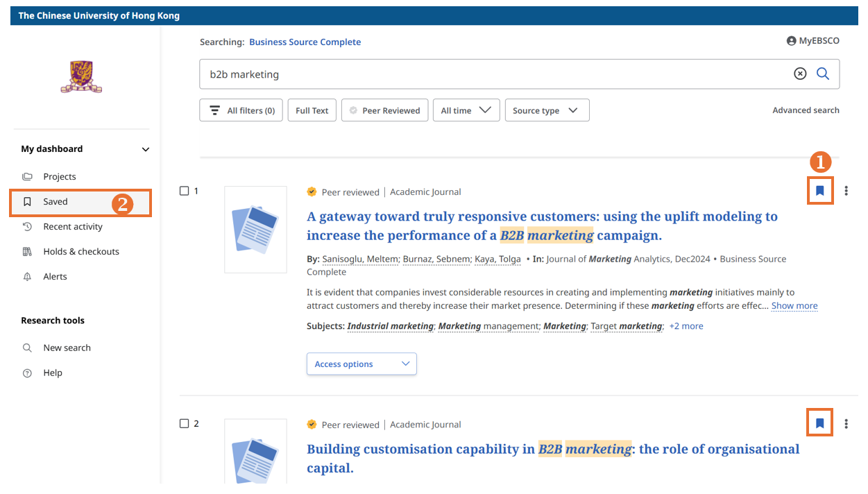Image resolution: width=868 pixels, height=494 pixels.
Task: Click the Projects folder icon in sidebar
Action: point(27,176)
